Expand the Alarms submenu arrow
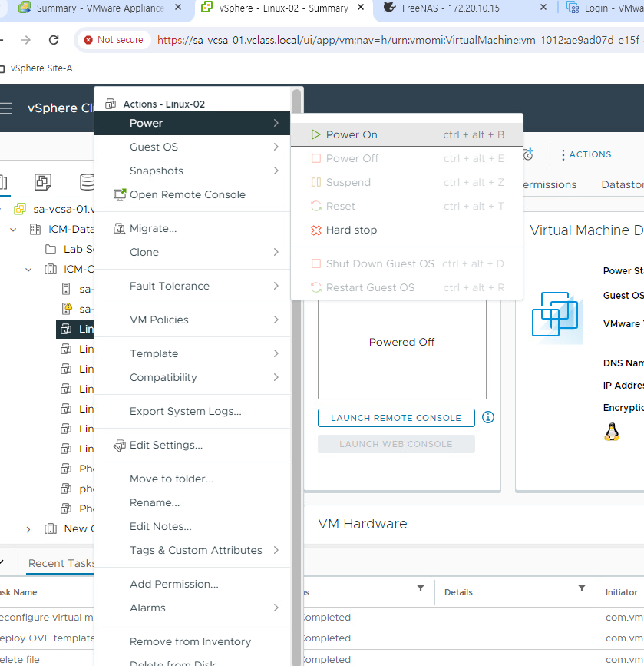This screenshot has height=666, width=644. (276, 608)
